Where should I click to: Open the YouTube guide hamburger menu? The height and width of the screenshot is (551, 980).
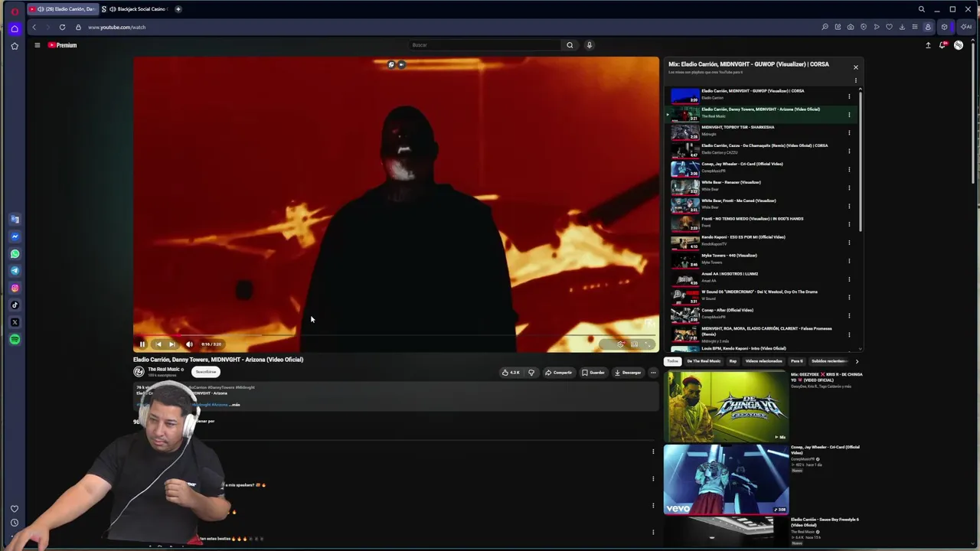point(37,45)
